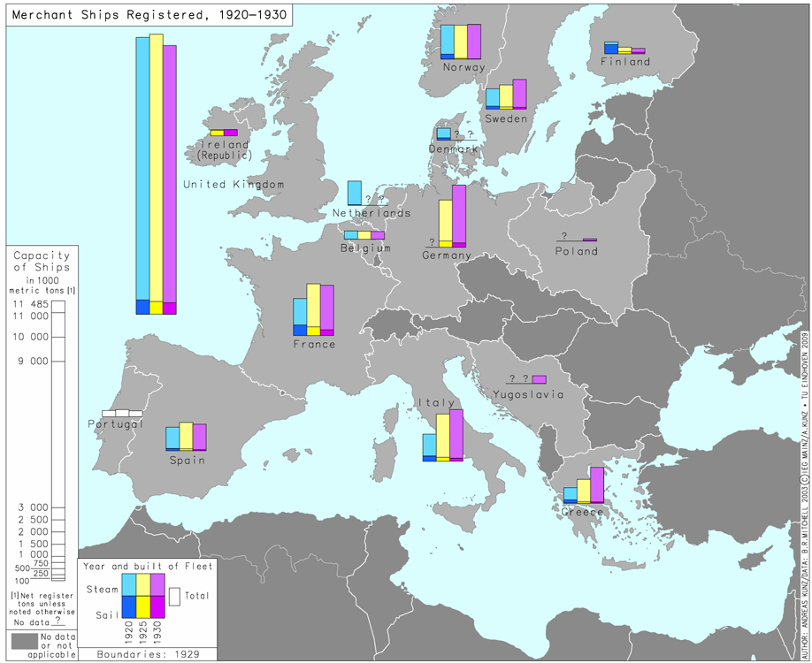
Task: Select the Sail 1930 magenta legend swatch
Action: point(157,606)
